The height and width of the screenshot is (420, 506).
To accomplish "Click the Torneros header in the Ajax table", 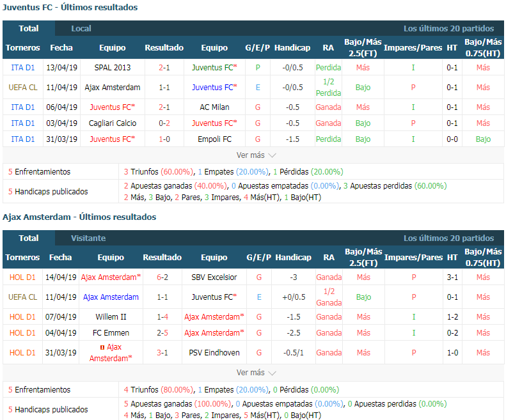I will click(22, 258).
